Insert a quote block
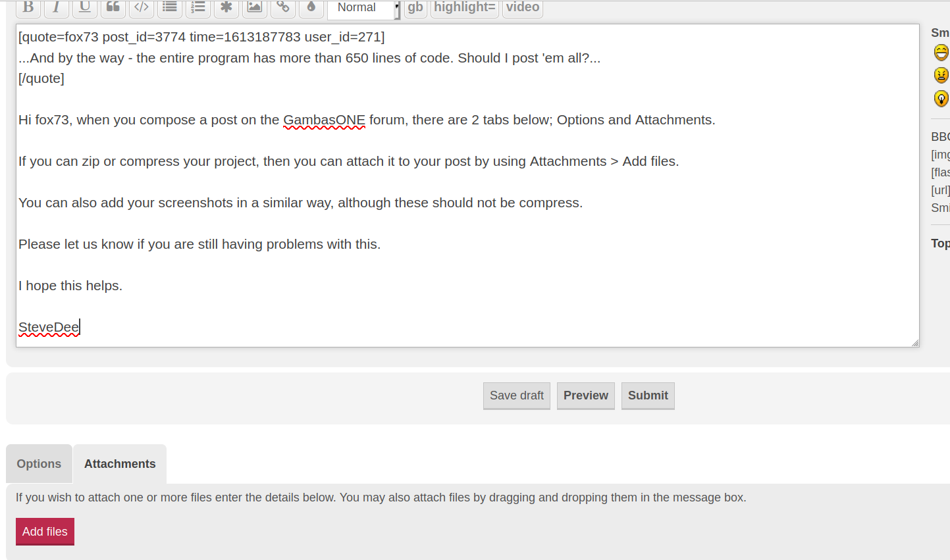The image size is (950, 560). point(113,8)
